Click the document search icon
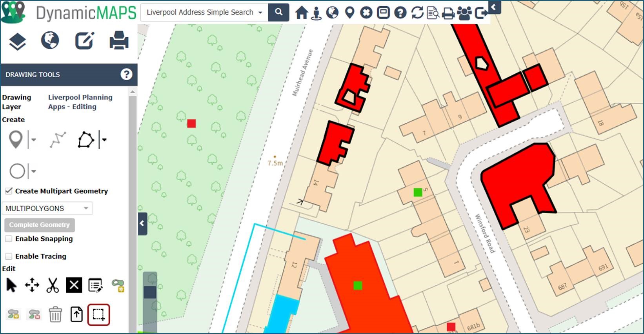The width and height of the screenshot is (644, 334). pos(433,13)
